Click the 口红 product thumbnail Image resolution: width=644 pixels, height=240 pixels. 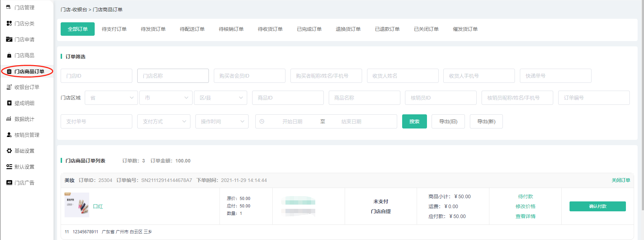pyautogui.click(x=77, y=205)
